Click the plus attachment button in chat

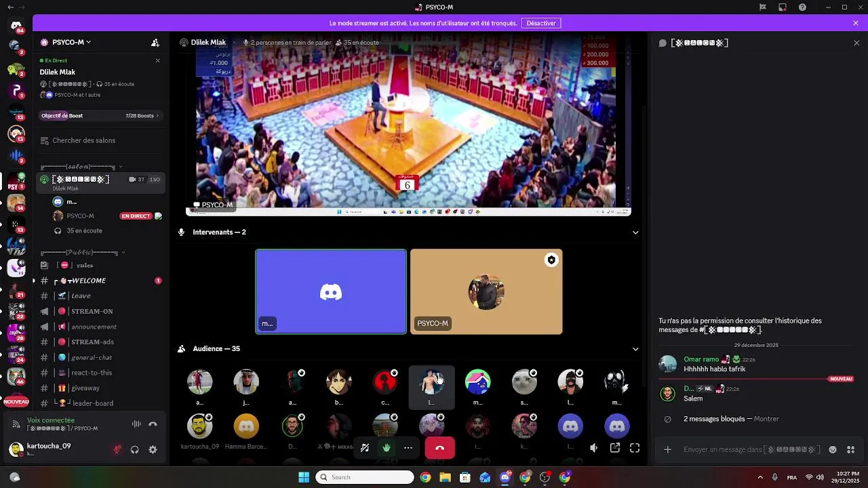pyautogui.click(x=668, y=449)
